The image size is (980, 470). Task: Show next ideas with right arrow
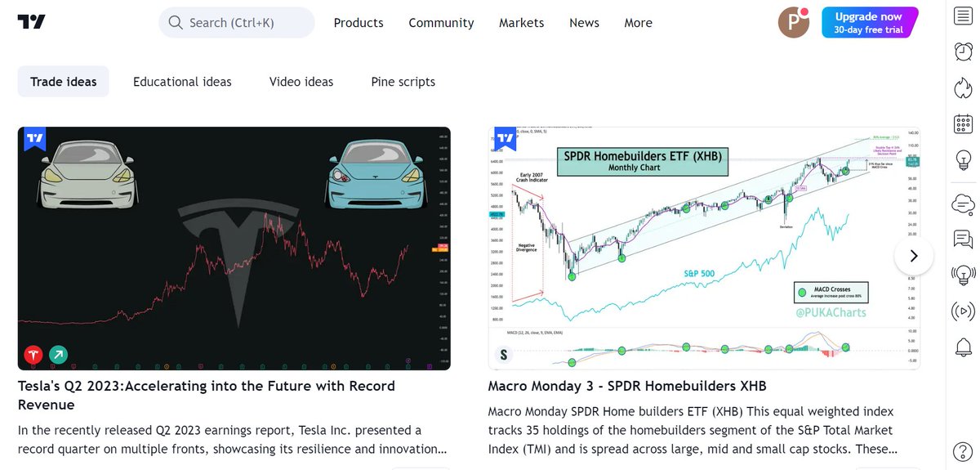click(x=914, y=256)
